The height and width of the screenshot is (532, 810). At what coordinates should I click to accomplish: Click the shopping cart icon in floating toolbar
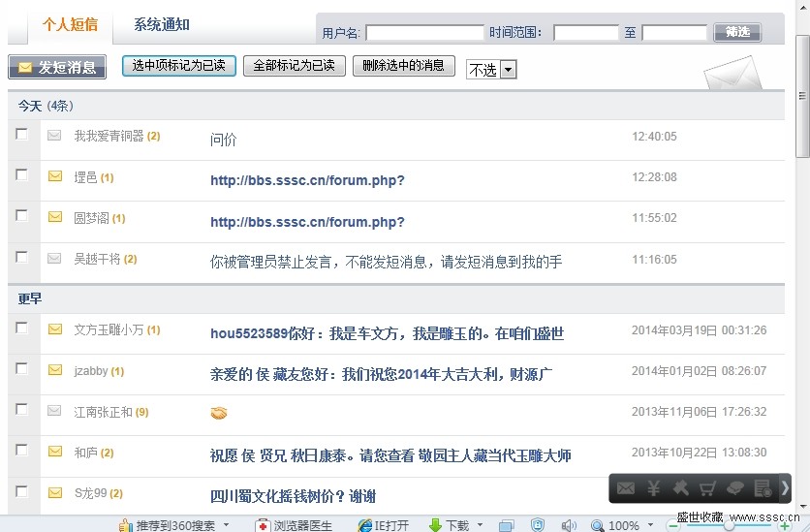[707, 488]
